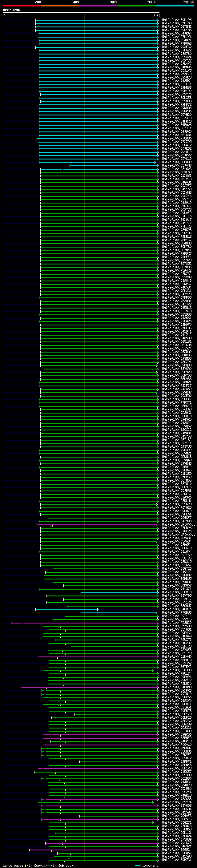Click hit label UniRef100_Q01G76

click(177, 843)
